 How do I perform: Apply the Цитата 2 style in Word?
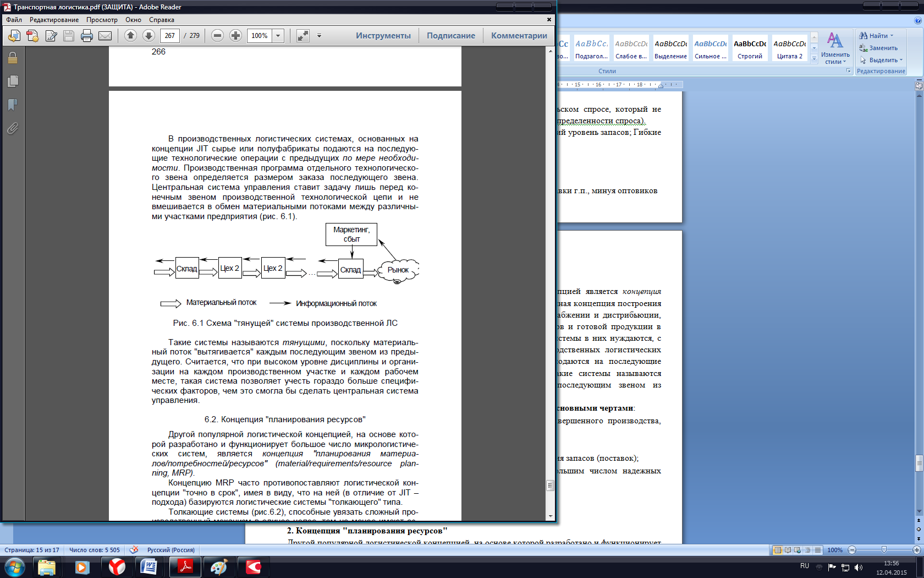790,48
